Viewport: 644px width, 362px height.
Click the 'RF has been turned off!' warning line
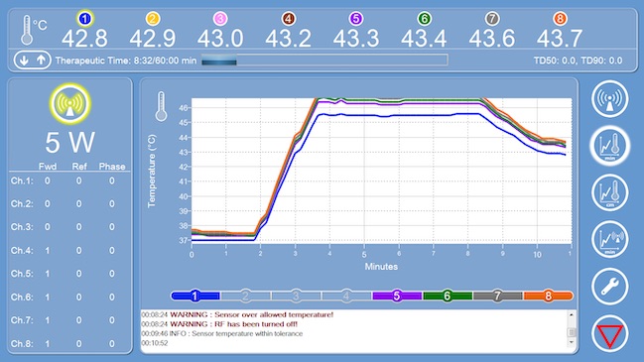[x=219, y=324]
